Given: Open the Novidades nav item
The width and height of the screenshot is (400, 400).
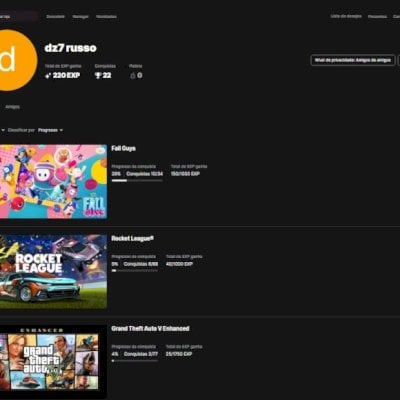Looking at the screenshot, I should pyautogui.click(x=106, y=17).
